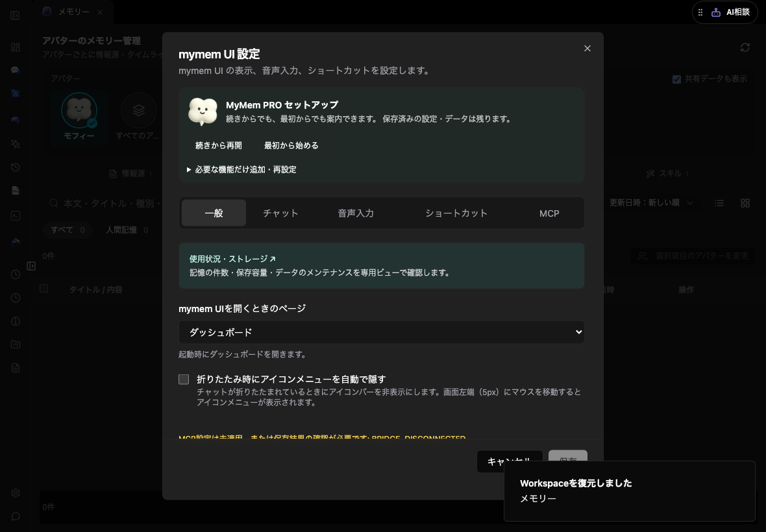Switch to list view icon
The image size is (766, 532).
[x=719, y=203]
